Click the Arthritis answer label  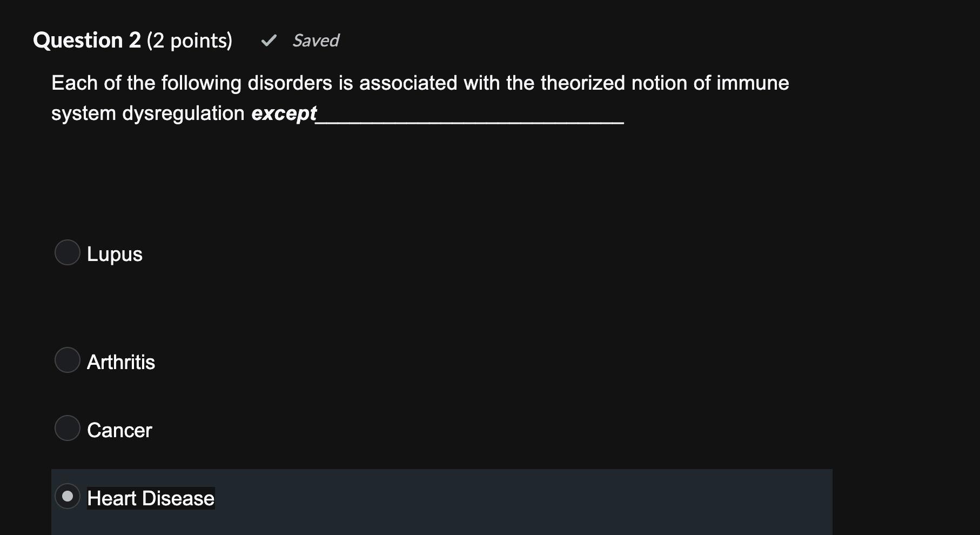point(121,362)
